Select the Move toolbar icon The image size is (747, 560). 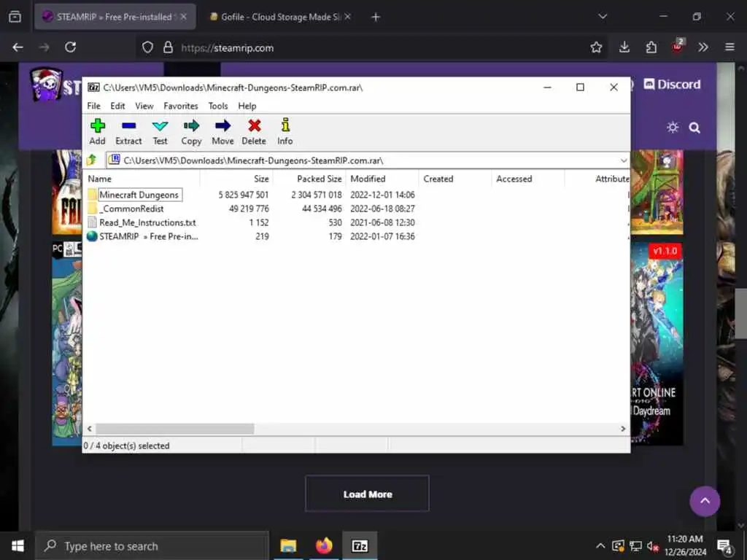tap(222, 132)
